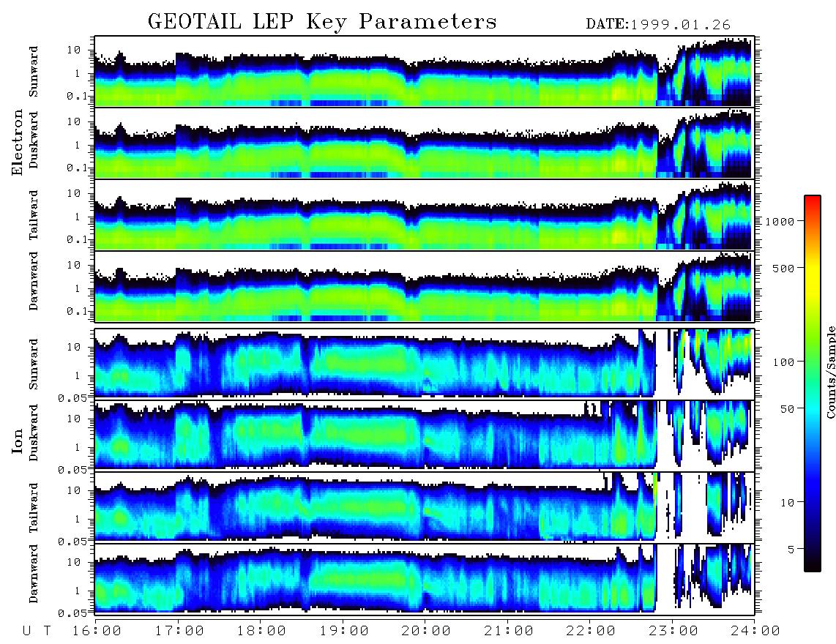The image size is (836, 644).
Task: Click the Electron "Dawnward" panel label
Action: [x=34, y=281]
